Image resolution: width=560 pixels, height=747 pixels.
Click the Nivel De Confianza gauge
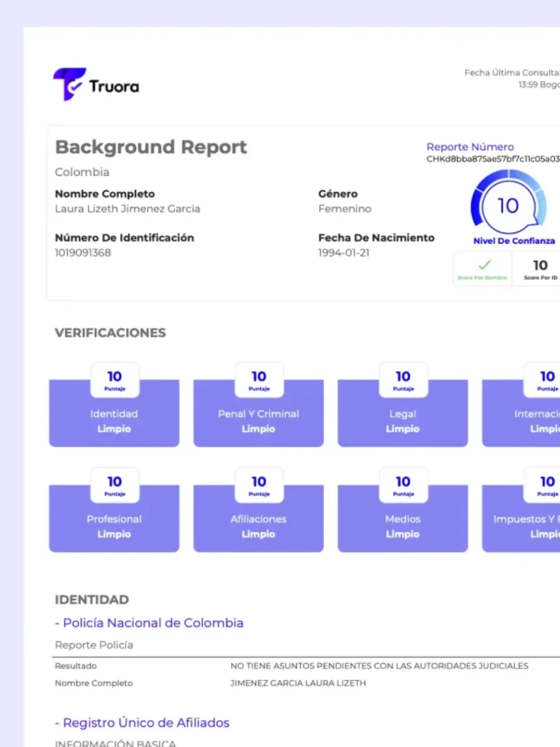tap(509, 202)
